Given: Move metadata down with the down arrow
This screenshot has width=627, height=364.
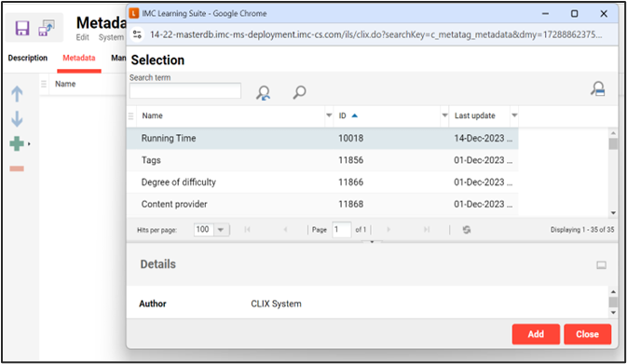Looking at the screenshot, I should tap(17, 118).
